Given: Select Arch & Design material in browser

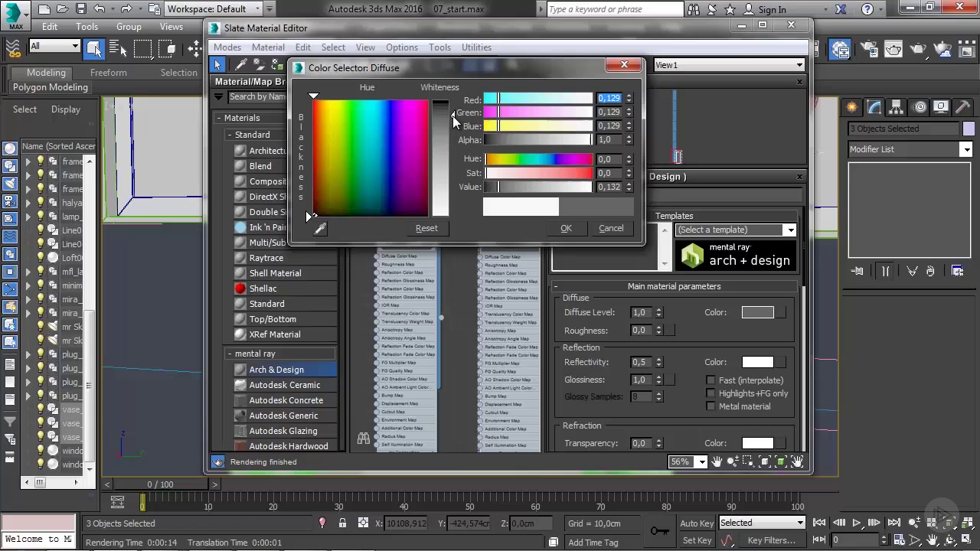Looking at the screenshot, I should (284, 370).
